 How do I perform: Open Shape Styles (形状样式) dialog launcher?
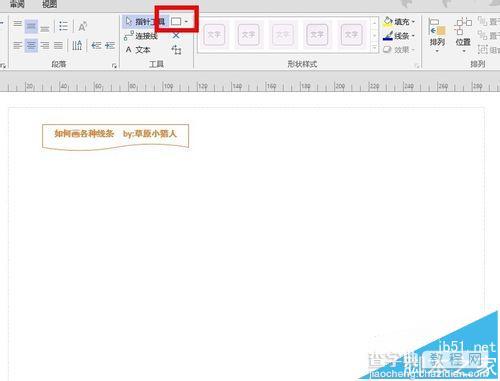pyautogui.click(x=417, y=66)
